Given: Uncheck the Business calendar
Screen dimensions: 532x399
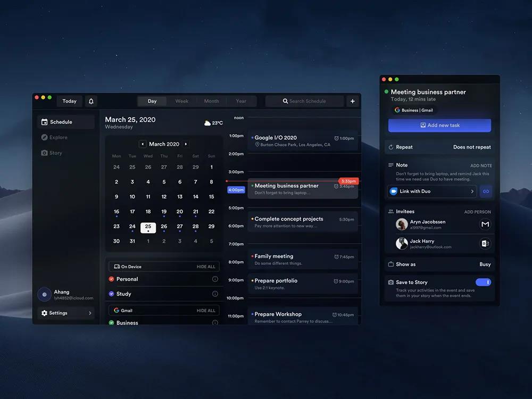Looking at the screenshot, I should click(111, 323).
